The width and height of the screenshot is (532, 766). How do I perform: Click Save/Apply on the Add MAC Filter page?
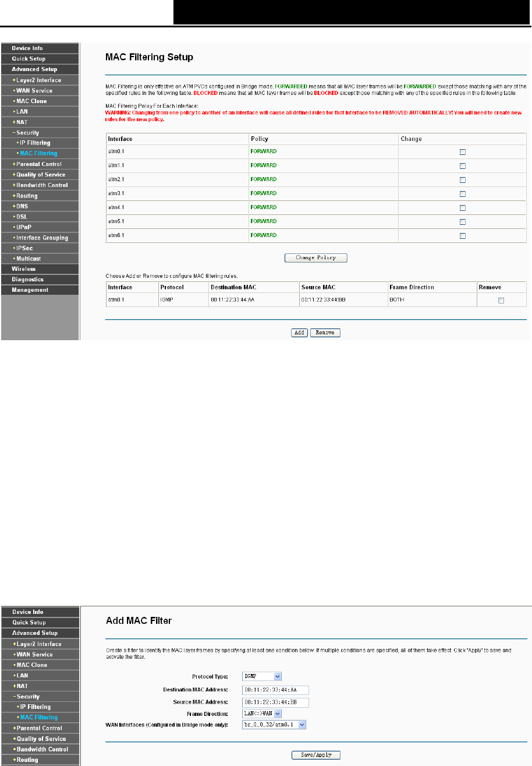tap(316, 755)
